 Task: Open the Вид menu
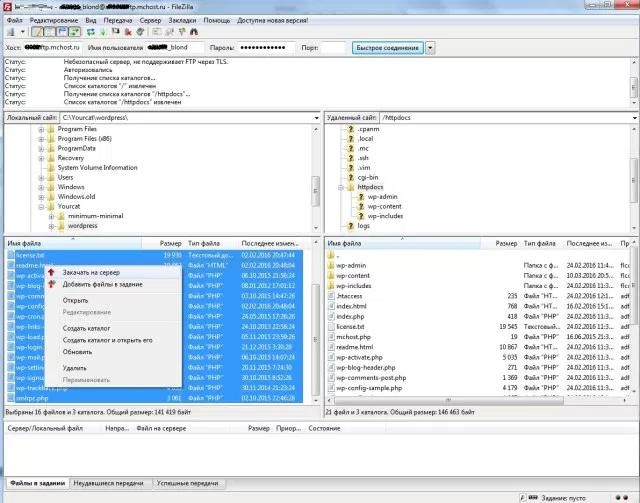[91, 20]
